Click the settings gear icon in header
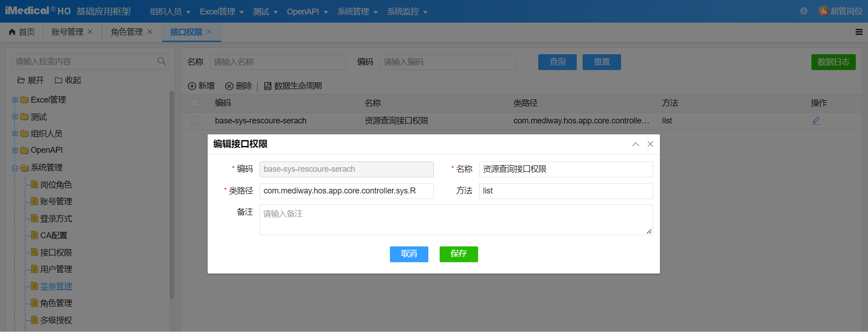This screenshot has width=868, height=334. (803, 11)
